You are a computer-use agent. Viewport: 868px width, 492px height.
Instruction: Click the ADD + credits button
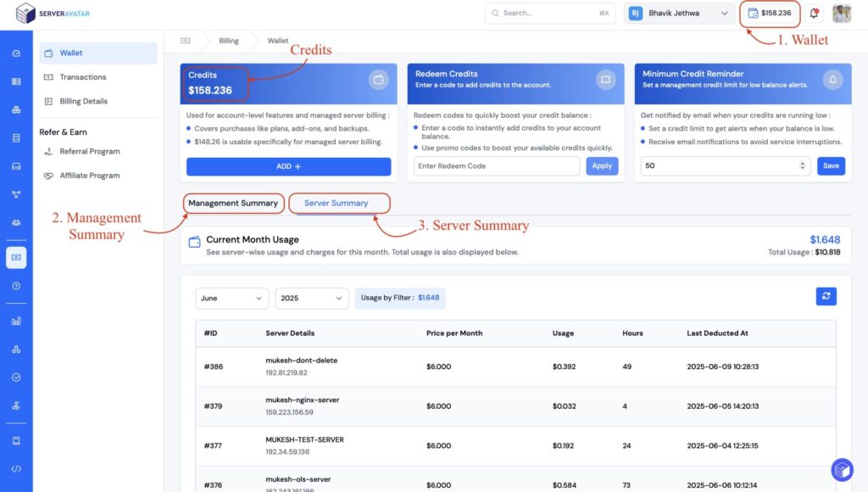pos(288,166)
